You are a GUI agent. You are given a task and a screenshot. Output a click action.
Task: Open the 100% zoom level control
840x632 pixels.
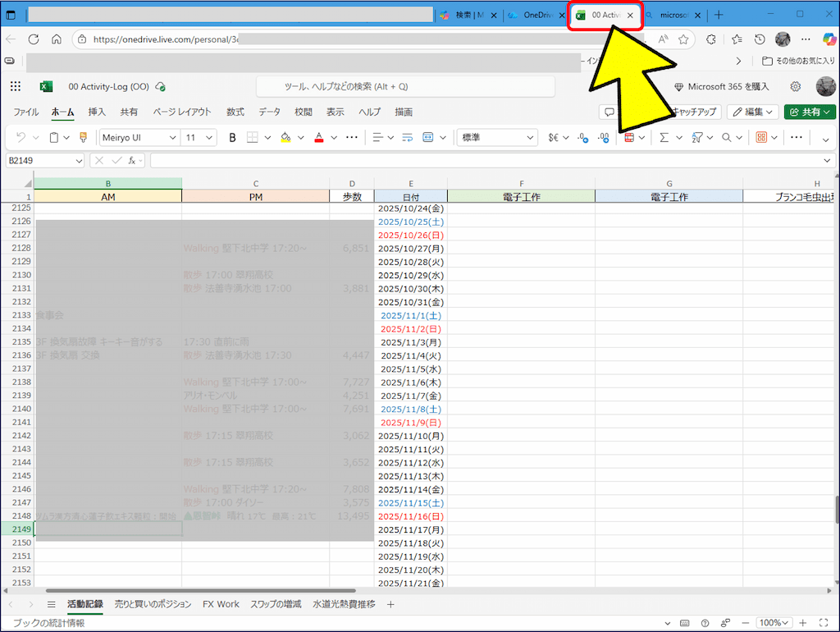pyautogui.click(x=774, y=622)
